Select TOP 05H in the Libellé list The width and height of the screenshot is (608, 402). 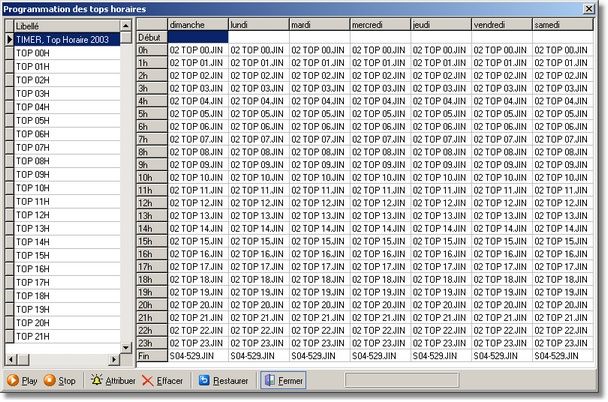pyautogui.click(x=67, y=121)
